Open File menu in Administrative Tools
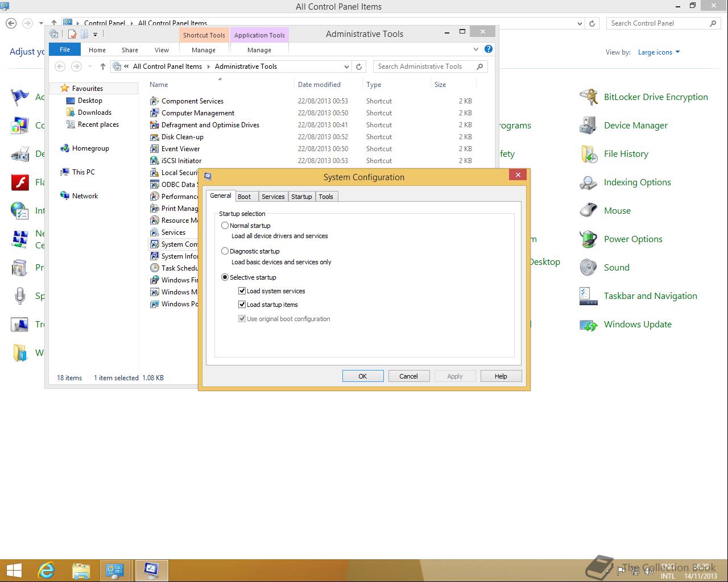 coord(65,49)
